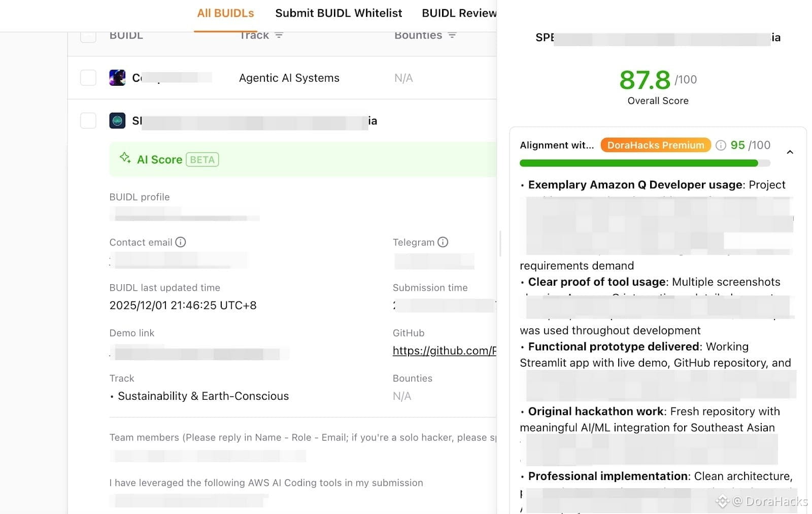This screenshot has height=514, width=812.
Task: Tick the checkbox for the Agentic AI Systems row
Action: tap(88, 78)
